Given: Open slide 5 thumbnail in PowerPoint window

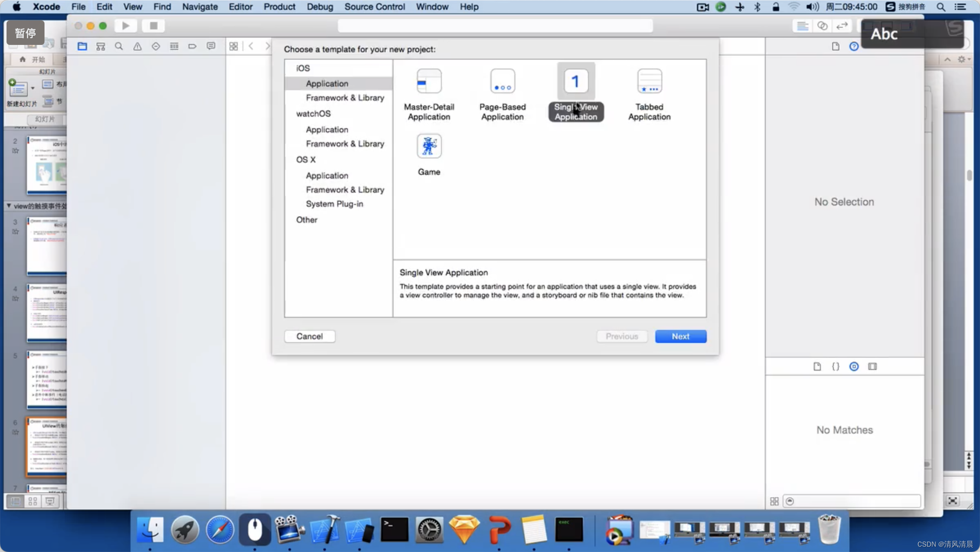Looking at the screenshot, I should 47,380.
